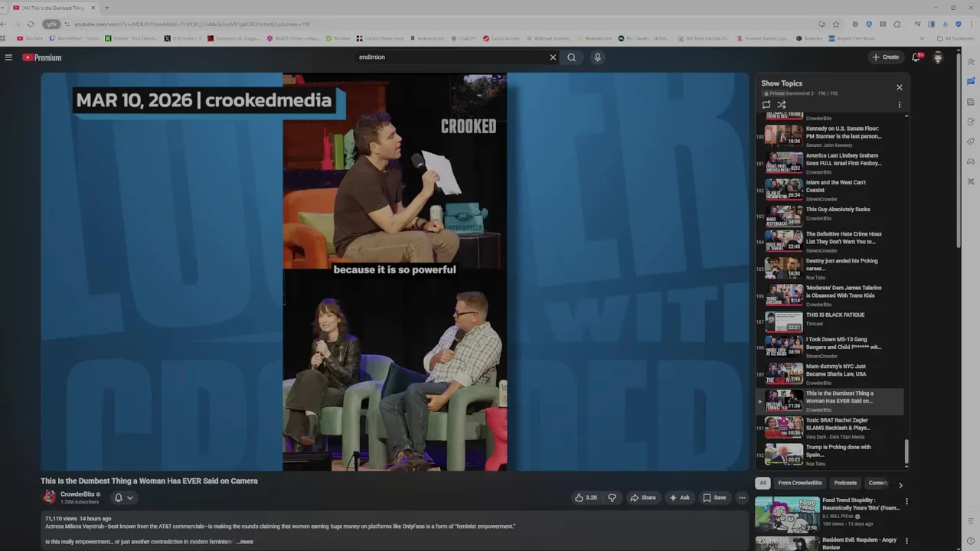The width and height of the screenshot is (980, 551).
Task: Open YouTube notifications bell
Action: [916, 57]
